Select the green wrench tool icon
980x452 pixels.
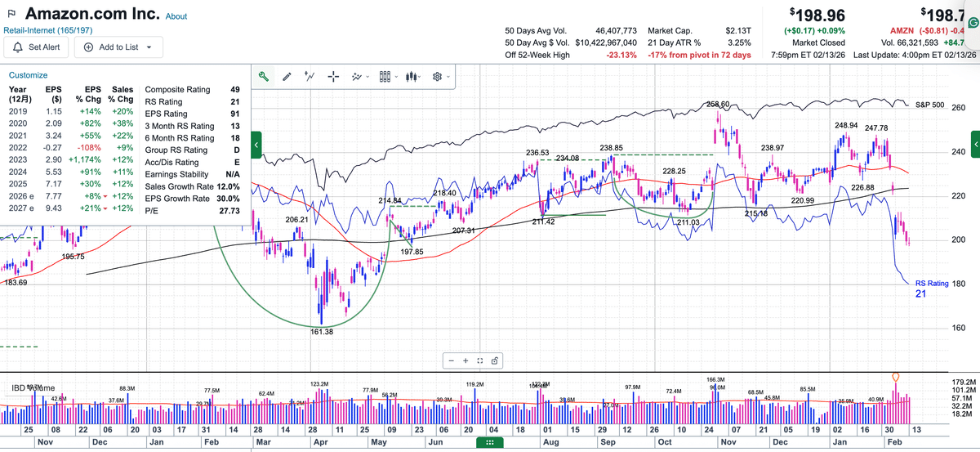pyautogui.click(x=264, y=76)
